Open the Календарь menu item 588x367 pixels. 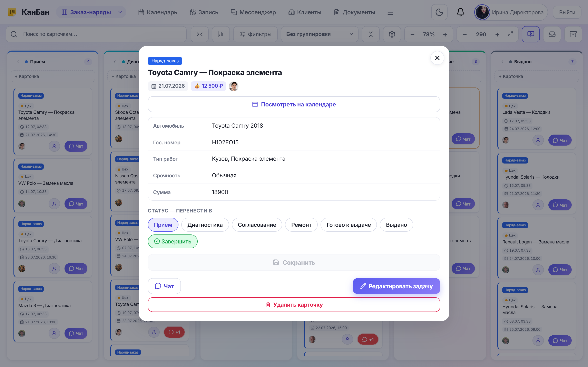click(157, 12)
